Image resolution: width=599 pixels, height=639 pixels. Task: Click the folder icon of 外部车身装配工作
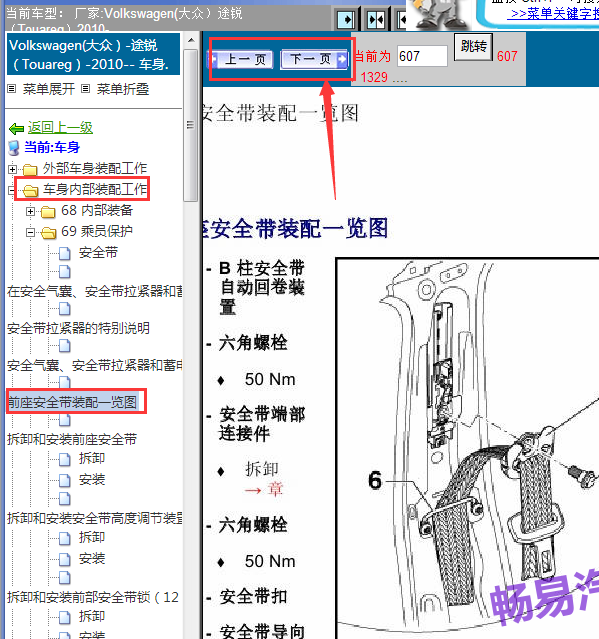click(30, 169)
